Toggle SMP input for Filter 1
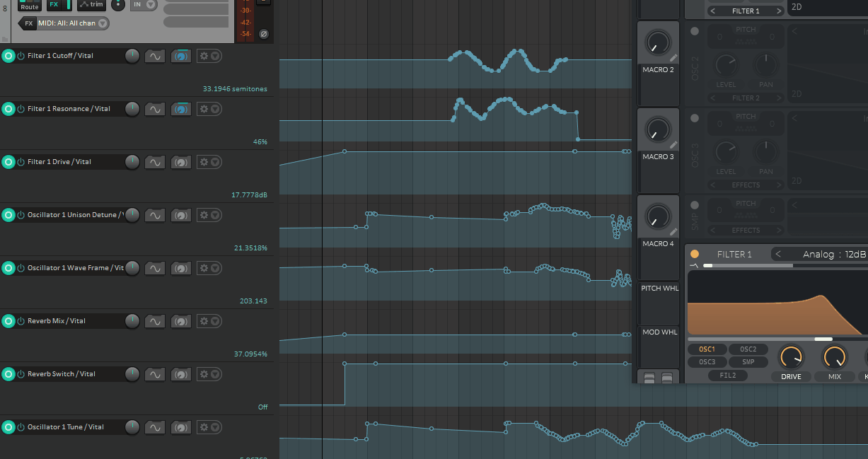The image size is (868, 459). (748, 362)
